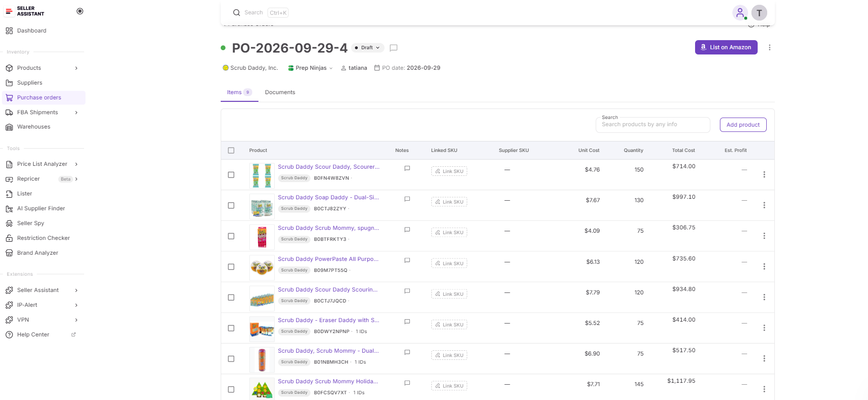868x400 pixels.
Task: Expand the FBA Shipments chevron
Action: click(76, 112)
